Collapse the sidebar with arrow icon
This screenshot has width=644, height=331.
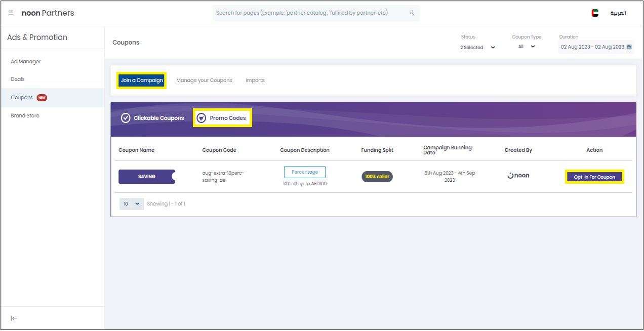click(14, 318)
